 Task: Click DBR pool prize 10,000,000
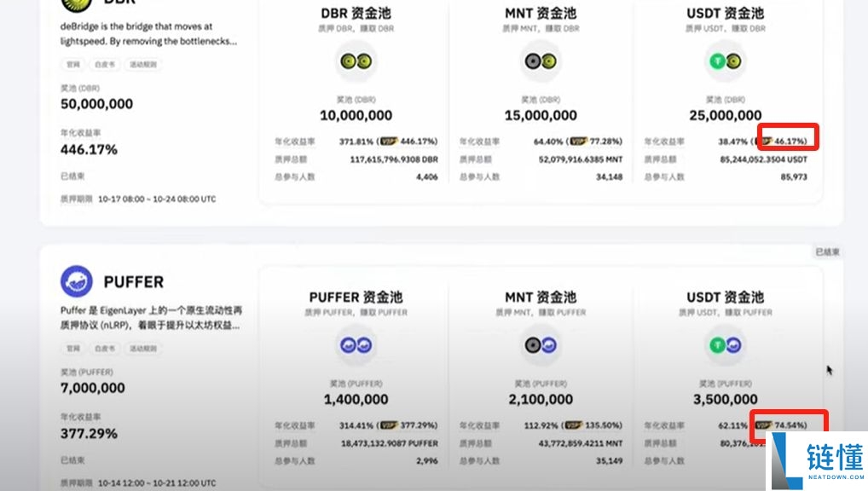pyautogui.click(x=356, y=115)
